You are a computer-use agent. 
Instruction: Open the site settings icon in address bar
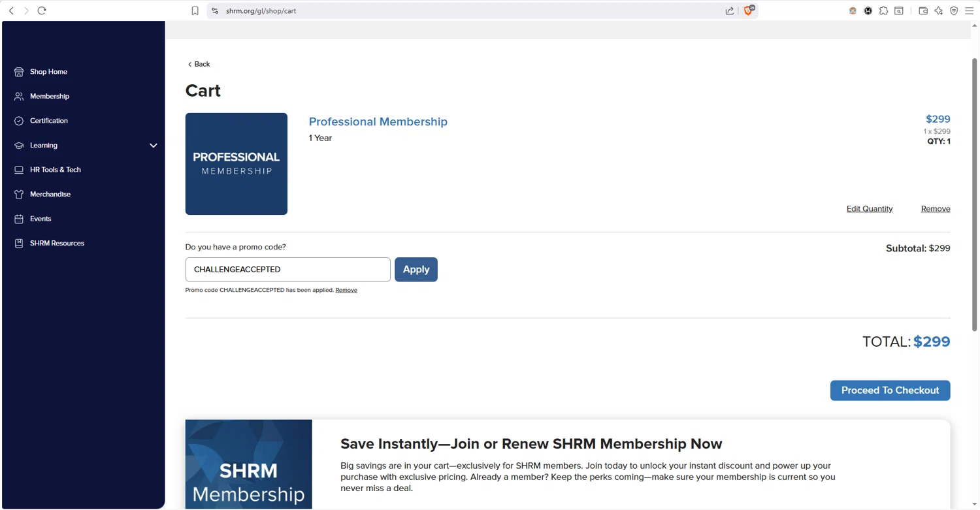click(215, 10)
